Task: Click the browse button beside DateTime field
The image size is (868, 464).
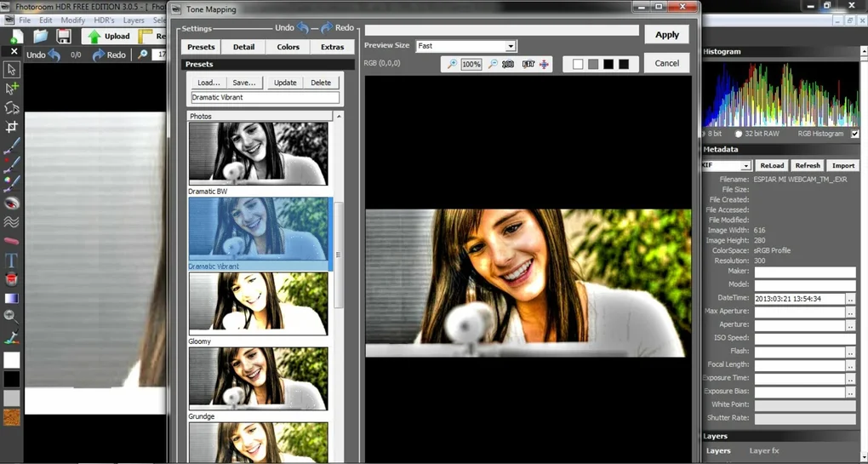Action: (851, 299)
